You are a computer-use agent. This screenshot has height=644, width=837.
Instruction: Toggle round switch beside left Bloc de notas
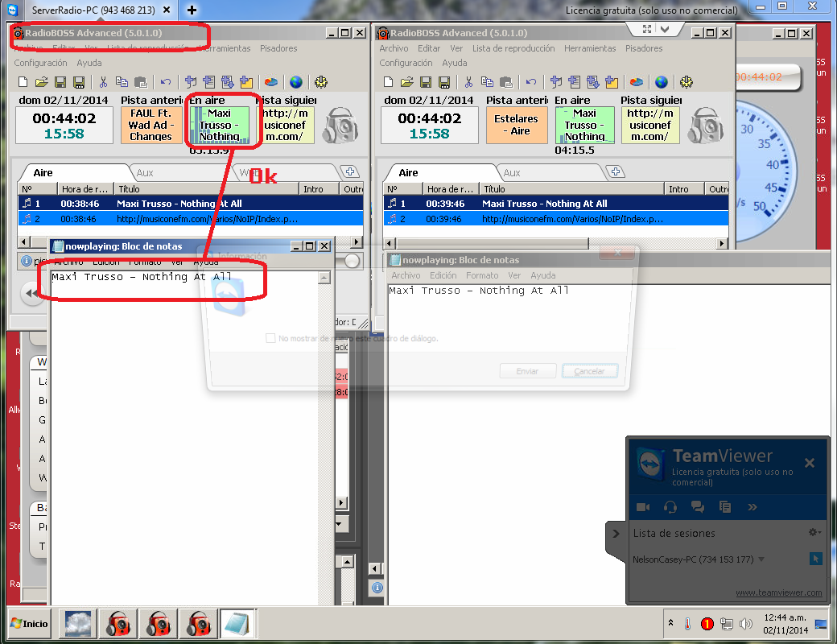point(352,261)
